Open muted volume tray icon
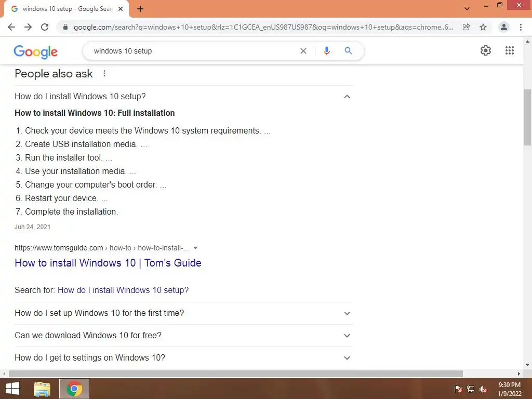Viewport: 532px width, 399px height. (483, 389)
